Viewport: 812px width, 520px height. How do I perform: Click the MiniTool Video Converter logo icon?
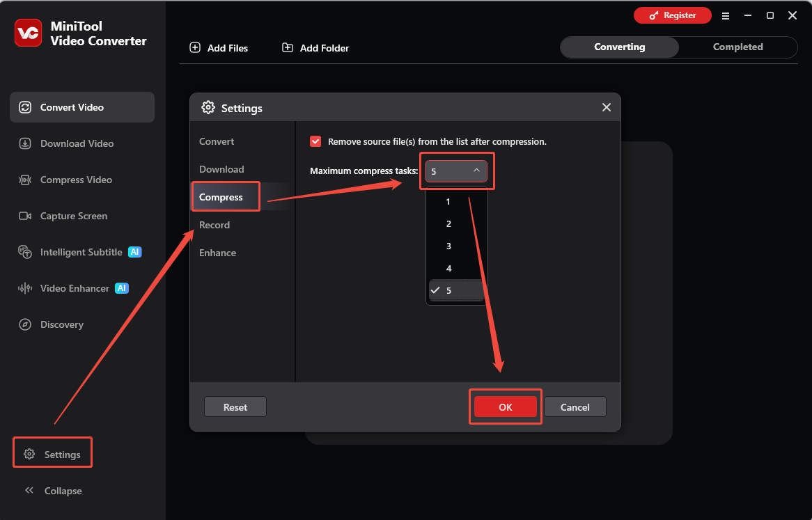tap(28, 33)
